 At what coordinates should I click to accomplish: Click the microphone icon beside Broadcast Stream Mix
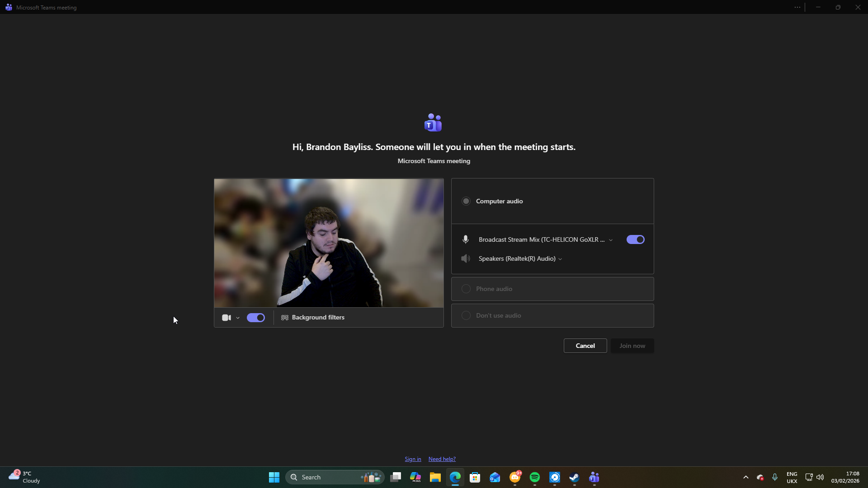coord(465,239)
